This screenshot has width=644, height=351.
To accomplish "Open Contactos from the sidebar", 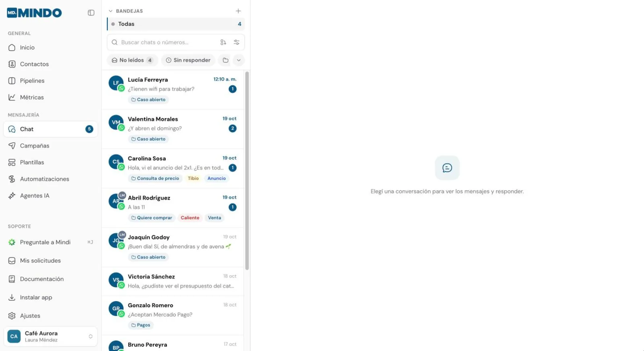I will [x=51, y=64].
